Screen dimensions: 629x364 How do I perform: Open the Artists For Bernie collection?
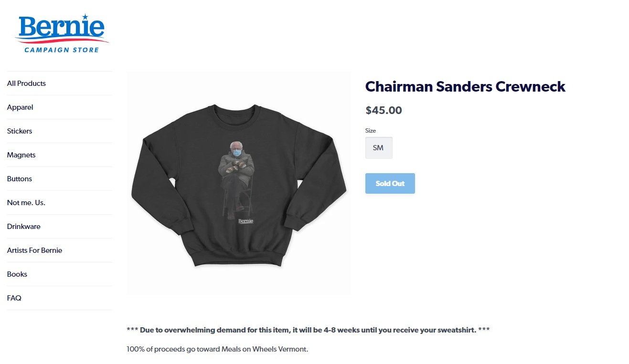coord(34,250)
